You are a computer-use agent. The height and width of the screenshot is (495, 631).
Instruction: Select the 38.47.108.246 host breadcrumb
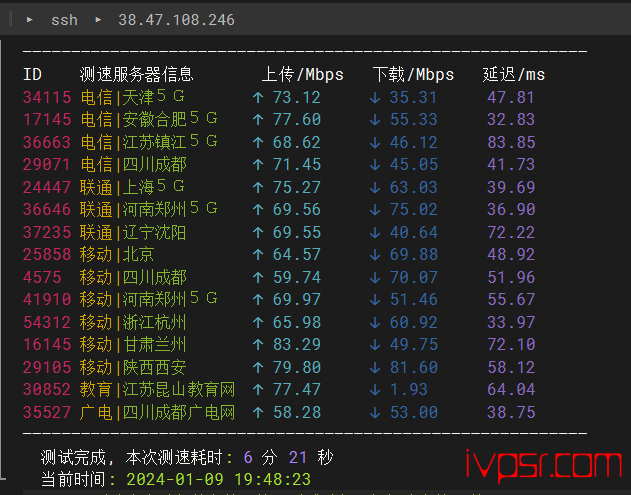pyautogui.click(x=176, y=20)
